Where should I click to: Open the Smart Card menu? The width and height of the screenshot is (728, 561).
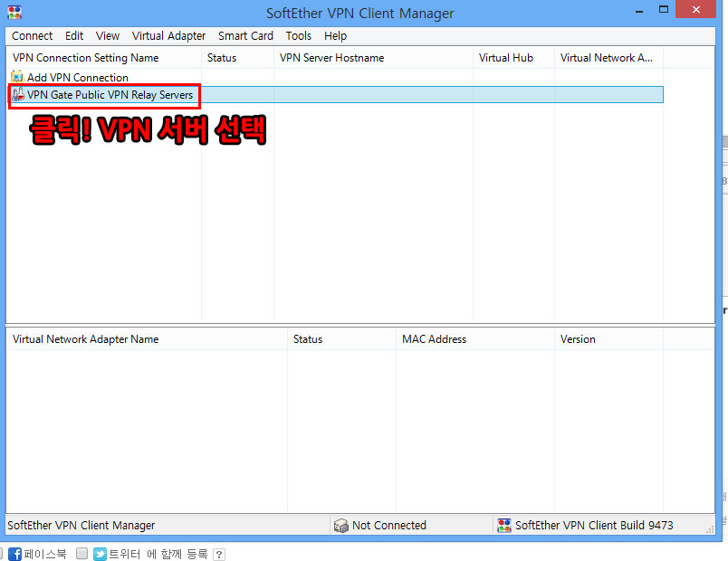[x=245, y=35]
